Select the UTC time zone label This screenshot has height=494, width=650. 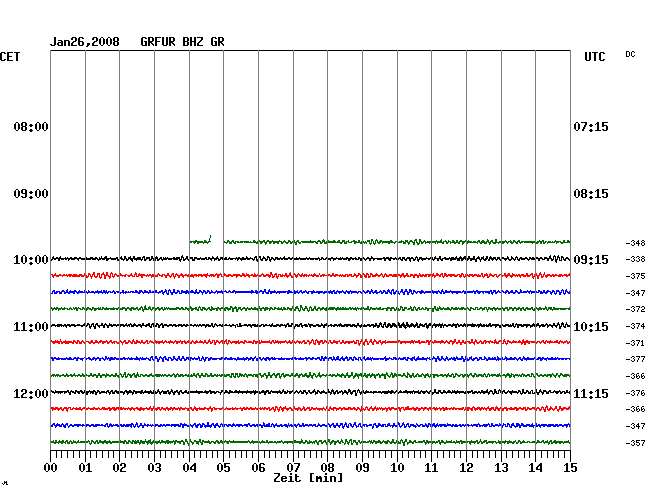pos(594,56)
